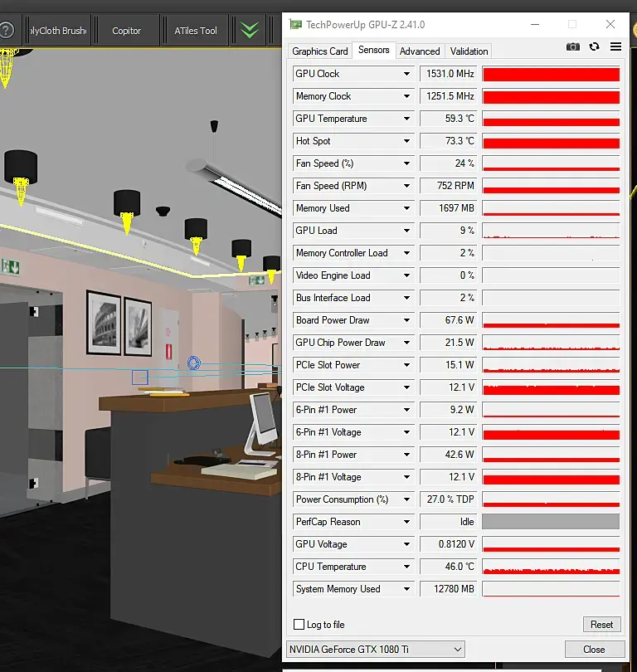This screenshot has height=672, width=637.
Task: Expand the PCIe Slot Voltage dropdown
Action: [406, 387]
